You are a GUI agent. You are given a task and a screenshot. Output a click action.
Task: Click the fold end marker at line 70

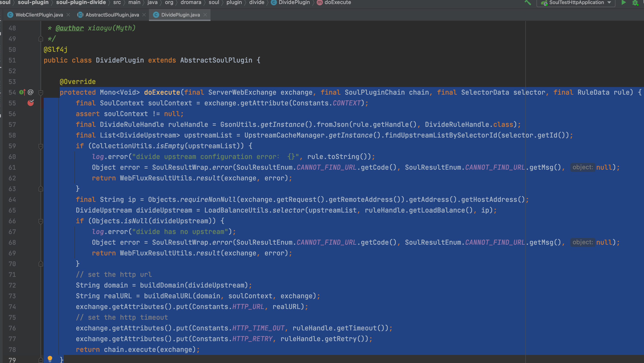tap(41, 264)
